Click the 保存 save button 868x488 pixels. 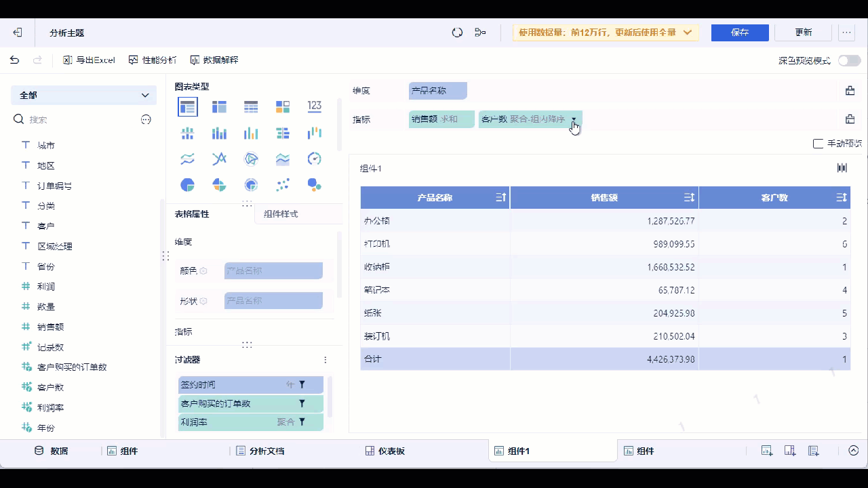pyautogui.click(x=739, y=32)
